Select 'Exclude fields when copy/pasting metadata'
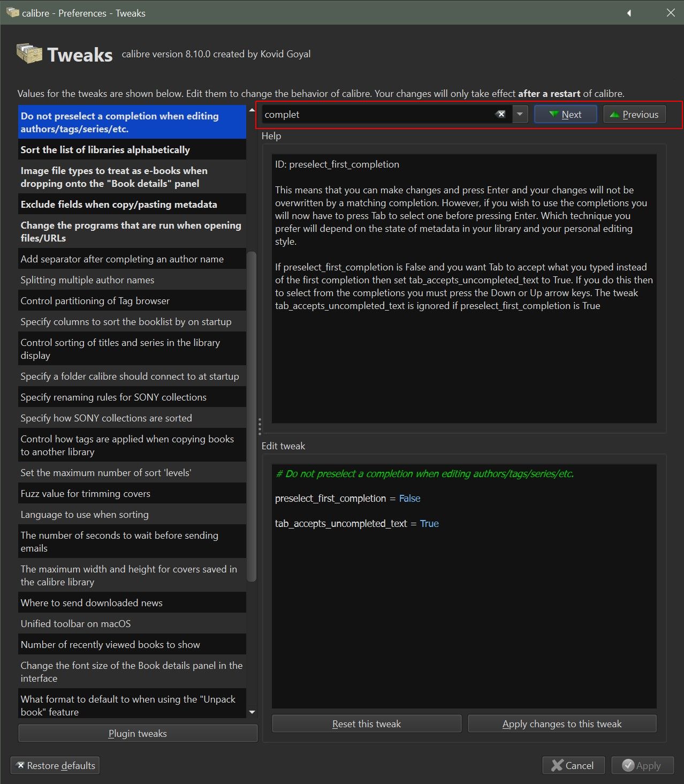 (132, 205)
